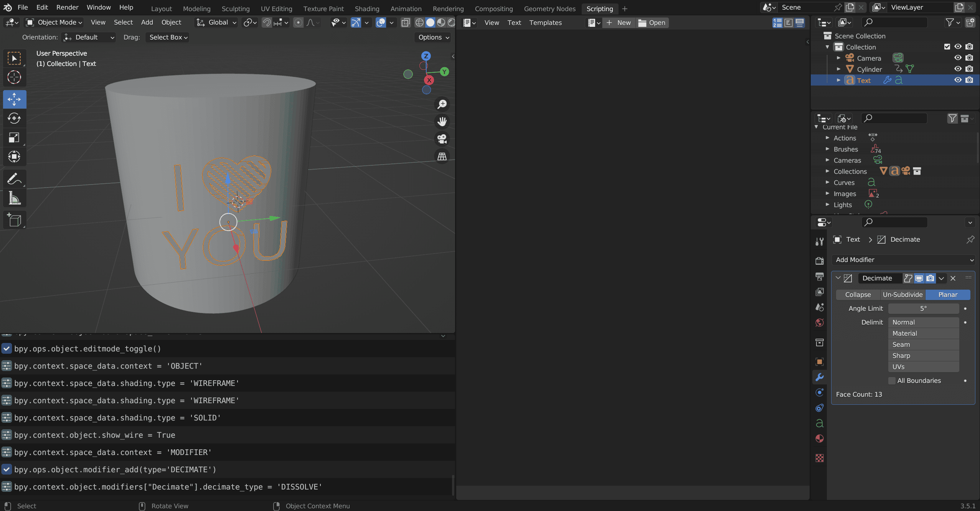The image size is (980, 511).
Task: Open the File menu
Action: [x=23, y=7]
